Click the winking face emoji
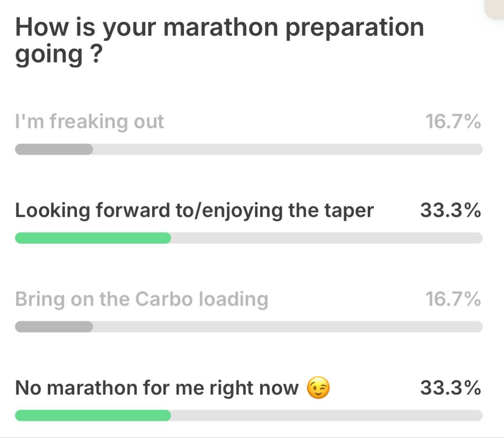This screenshot has height=438, width=504. (x=318, y=389)
